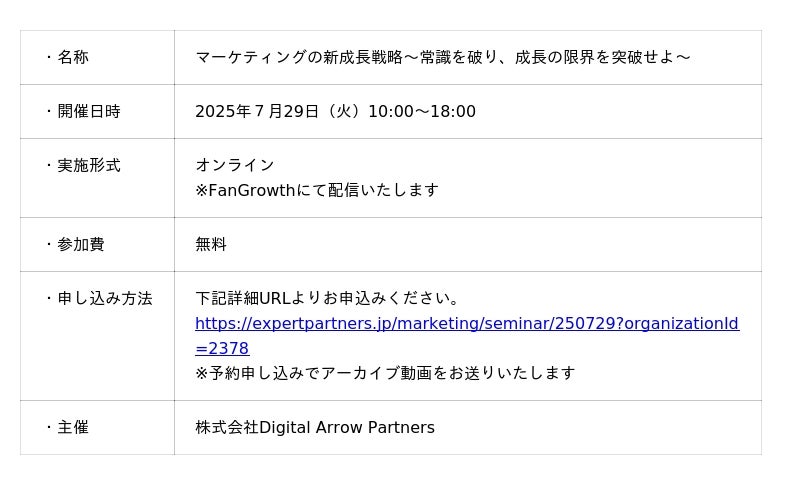This screenshot has height=485, width=800.
Task: Select the オンライン format text
Action: click(235, 165)
